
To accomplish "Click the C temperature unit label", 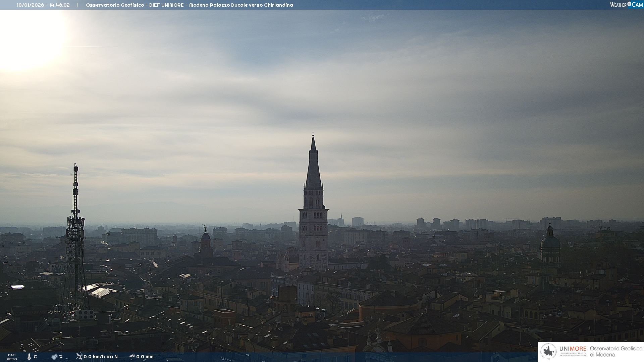I will pyautogui.click(x=35, y=357).
